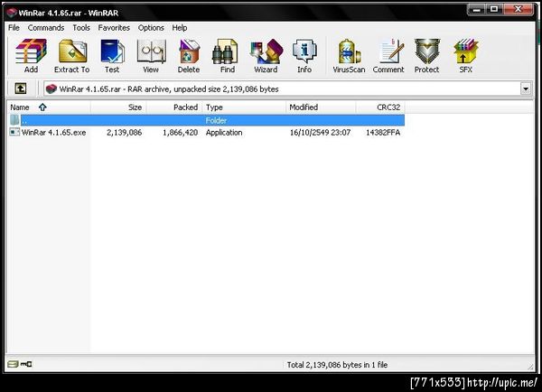This screenshot has width=542, height=392.
Task: Click the WinRAR title bar icon
Action: tap(12, 13)
